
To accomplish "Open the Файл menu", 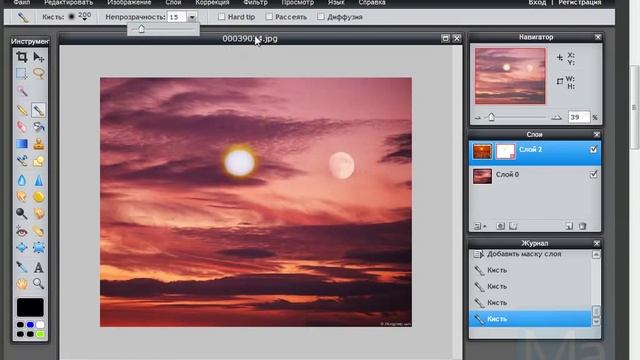I will pyautogui.click(x=22, y=2).
